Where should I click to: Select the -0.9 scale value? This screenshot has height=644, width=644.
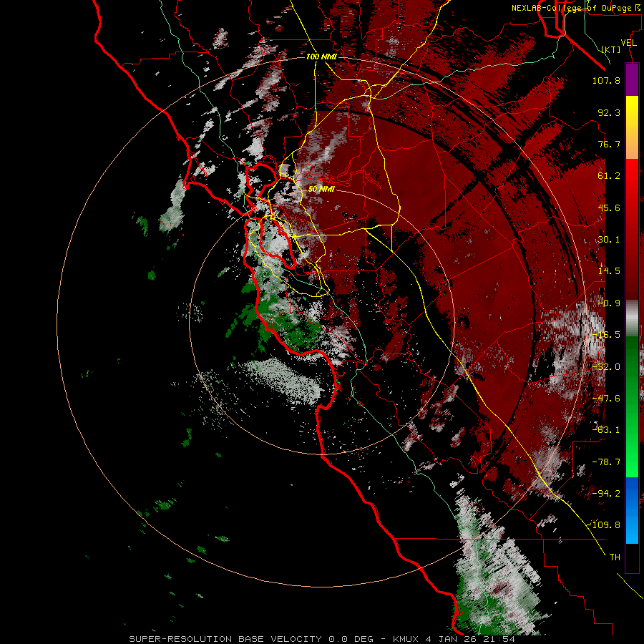pyautogui.click(x=609, y=303)
